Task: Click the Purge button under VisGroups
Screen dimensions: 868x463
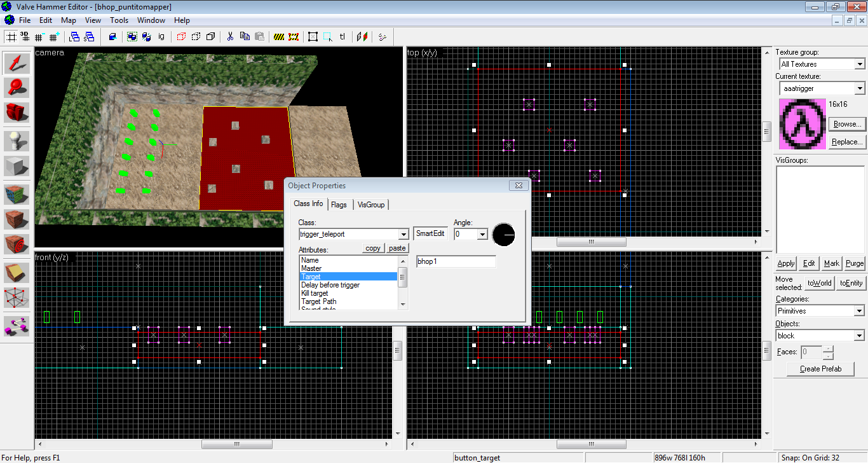Action: coord(855,263)
